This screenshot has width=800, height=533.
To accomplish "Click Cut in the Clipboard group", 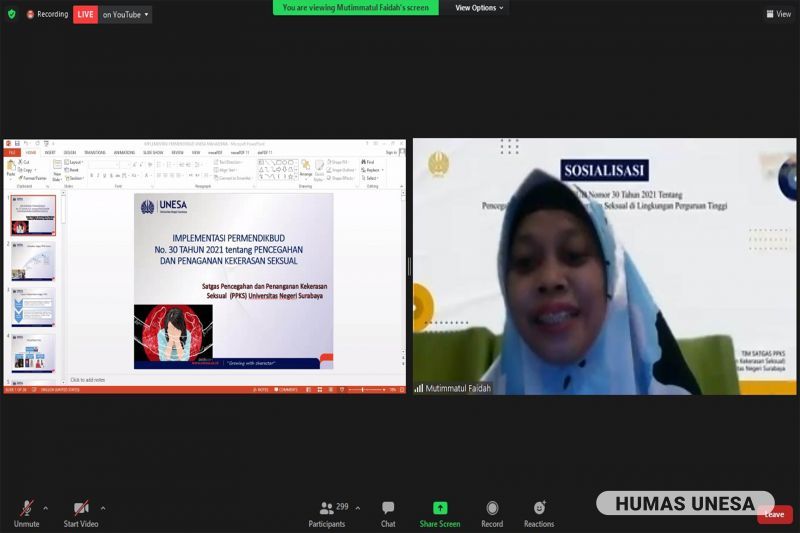I will [x=24, y=162].
